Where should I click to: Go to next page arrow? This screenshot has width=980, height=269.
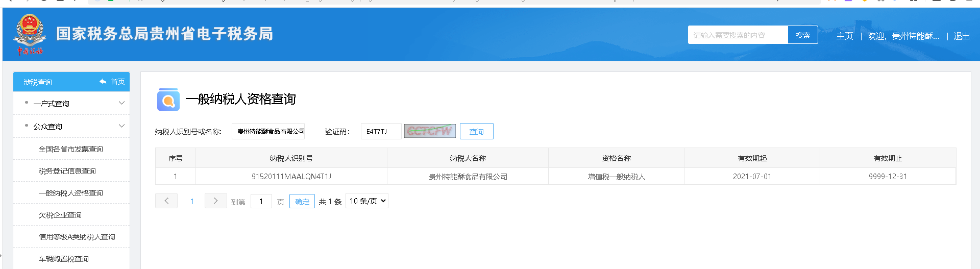[x=215, y=201]
